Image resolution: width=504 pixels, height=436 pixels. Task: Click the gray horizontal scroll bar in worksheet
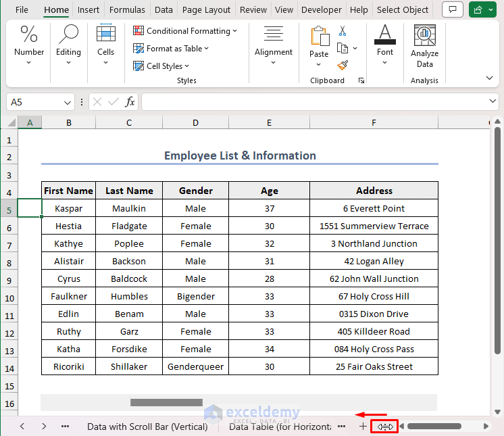pyautogui.click(x=166, y=403)
